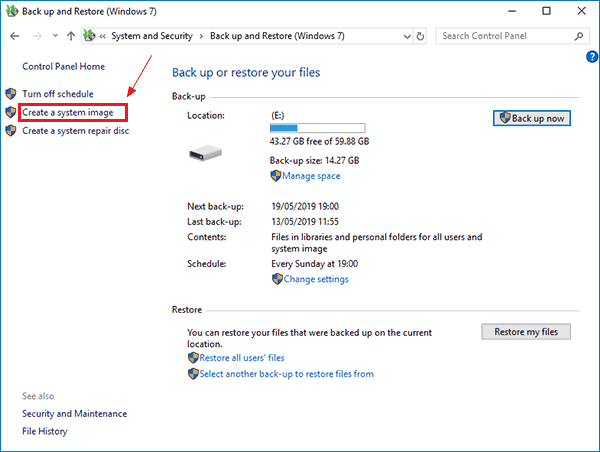Click the Forward navigation arrow
600x452 pixels.
[x=37, y=36]
